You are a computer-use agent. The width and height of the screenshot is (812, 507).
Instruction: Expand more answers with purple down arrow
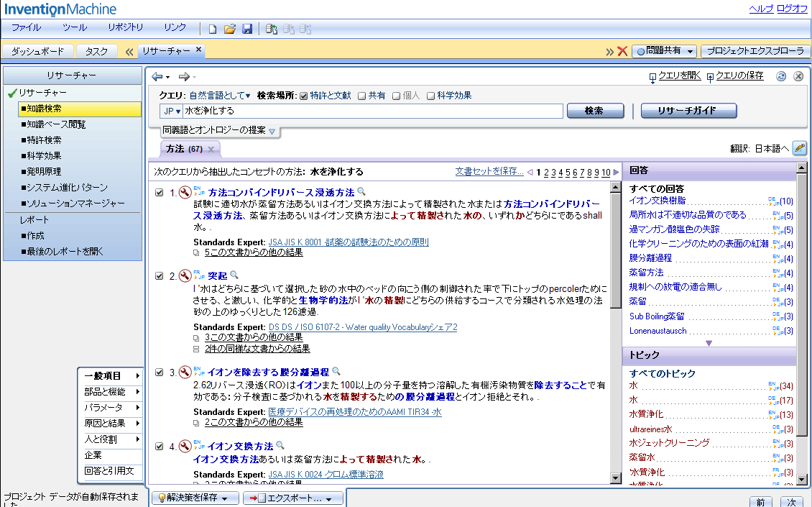coord(709,343)
